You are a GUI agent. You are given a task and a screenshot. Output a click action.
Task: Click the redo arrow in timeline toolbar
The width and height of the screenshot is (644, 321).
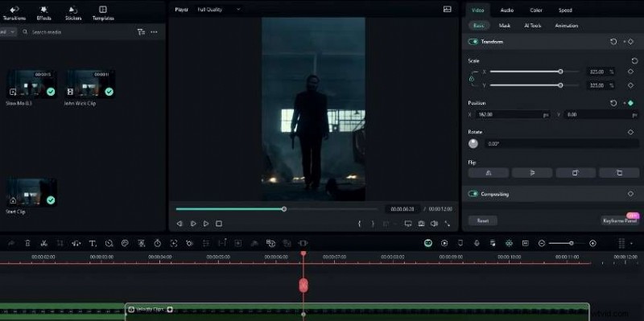point(11,244)
